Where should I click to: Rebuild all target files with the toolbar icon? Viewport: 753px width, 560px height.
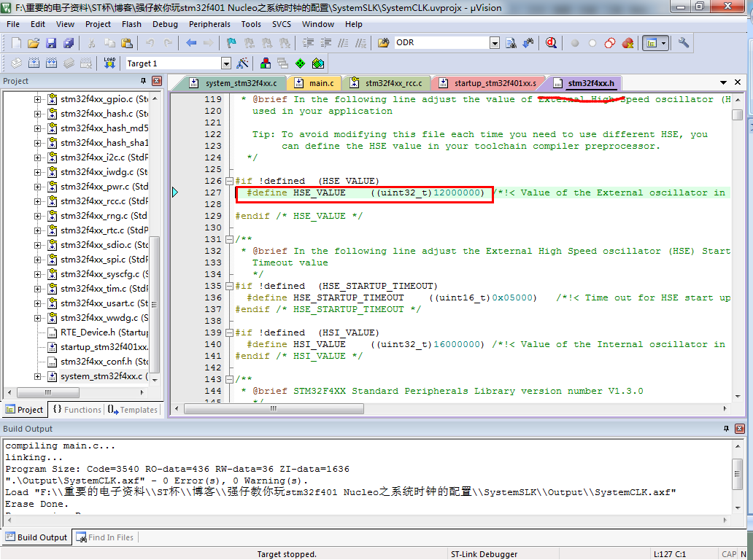click(51, 63)
